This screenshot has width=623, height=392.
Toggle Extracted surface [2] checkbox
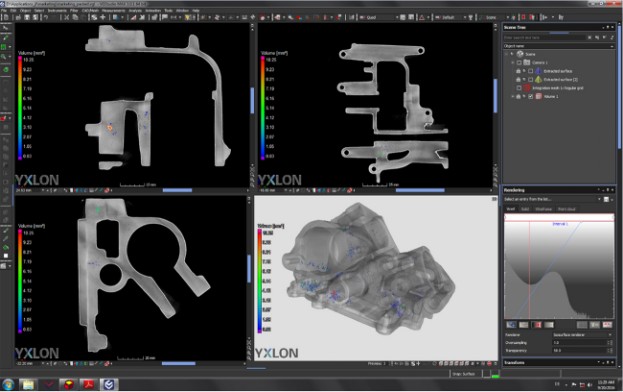tap(530, 79)
